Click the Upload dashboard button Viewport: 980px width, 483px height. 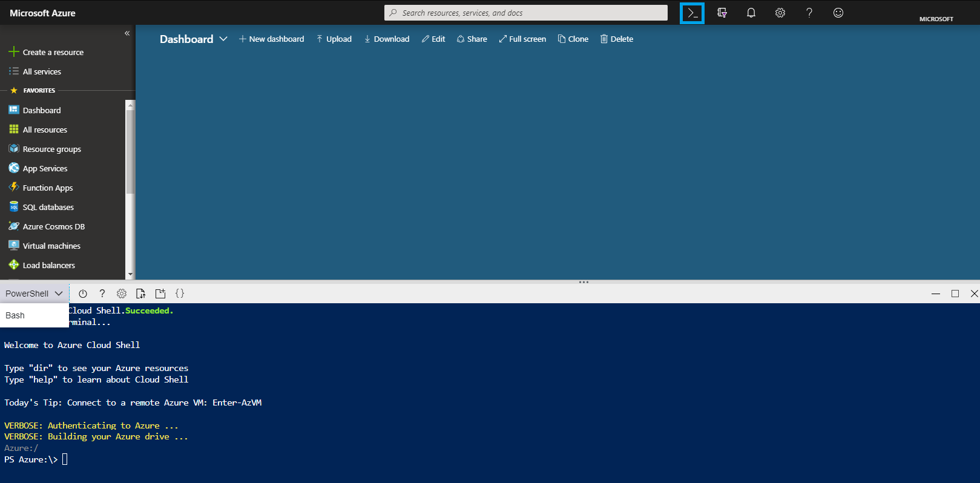[x=334, y=39]
